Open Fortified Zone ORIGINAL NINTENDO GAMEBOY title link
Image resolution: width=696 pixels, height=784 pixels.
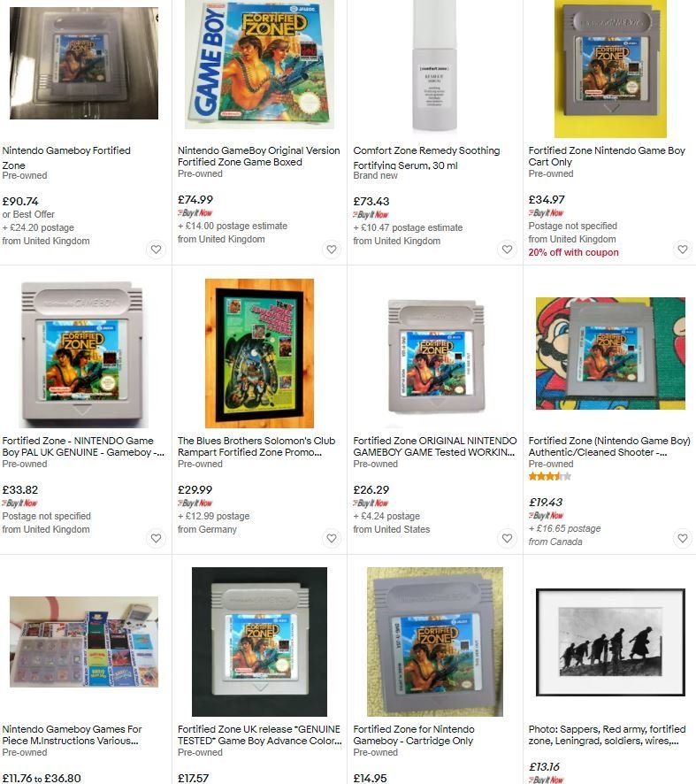tap(435, 447)
